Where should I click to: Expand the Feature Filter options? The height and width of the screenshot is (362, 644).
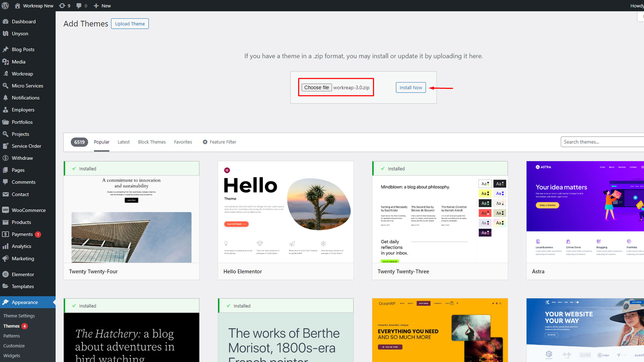click(x=219, y=142)
